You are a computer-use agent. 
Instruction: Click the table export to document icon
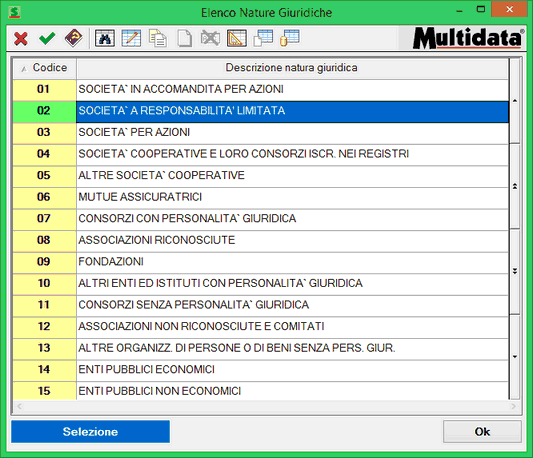coord(263,38)
